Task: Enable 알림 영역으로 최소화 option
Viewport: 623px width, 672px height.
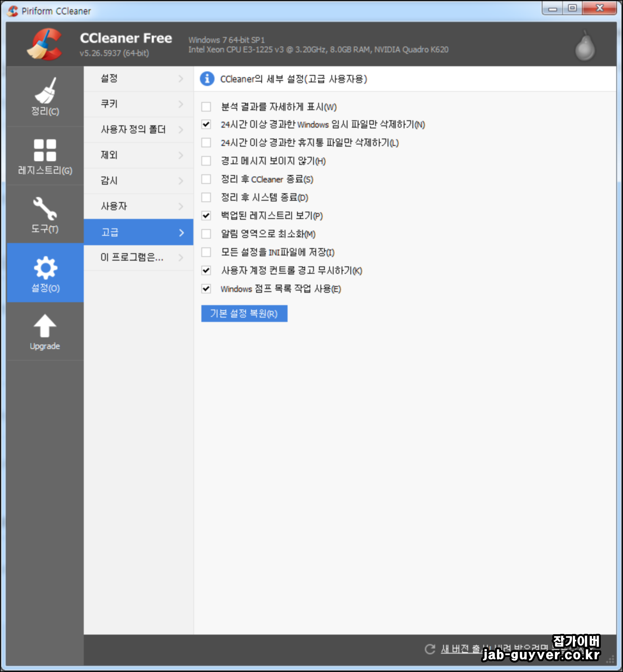Action: point(206,234)
